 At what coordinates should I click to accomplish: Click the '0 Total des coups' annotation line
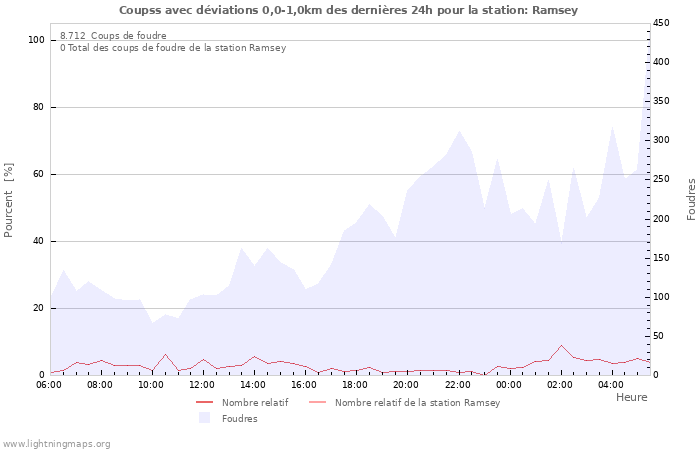[172, 47]
